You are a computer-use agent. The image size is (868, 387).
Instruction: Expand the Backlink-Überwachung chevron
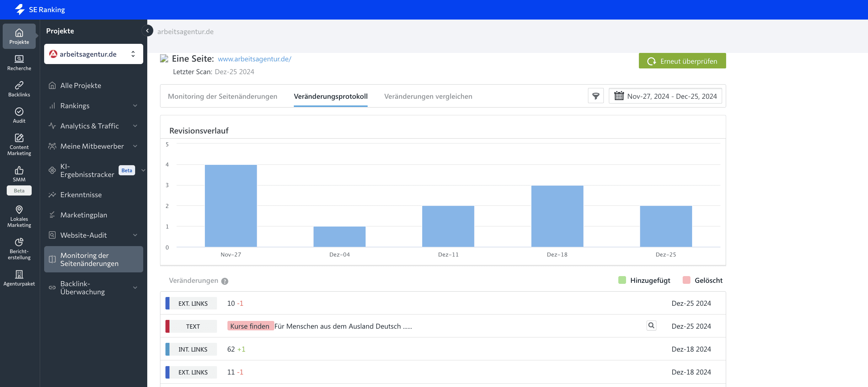(x=135, y=288)
